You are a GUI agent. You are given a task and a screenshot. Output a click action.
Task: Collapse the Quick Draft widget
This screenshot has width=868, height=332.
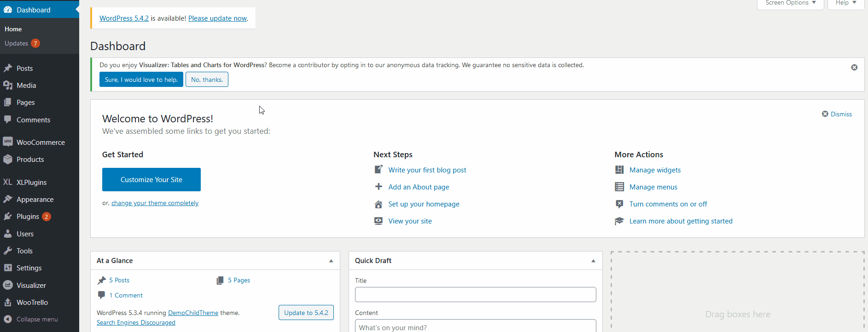tap(593, 261)
